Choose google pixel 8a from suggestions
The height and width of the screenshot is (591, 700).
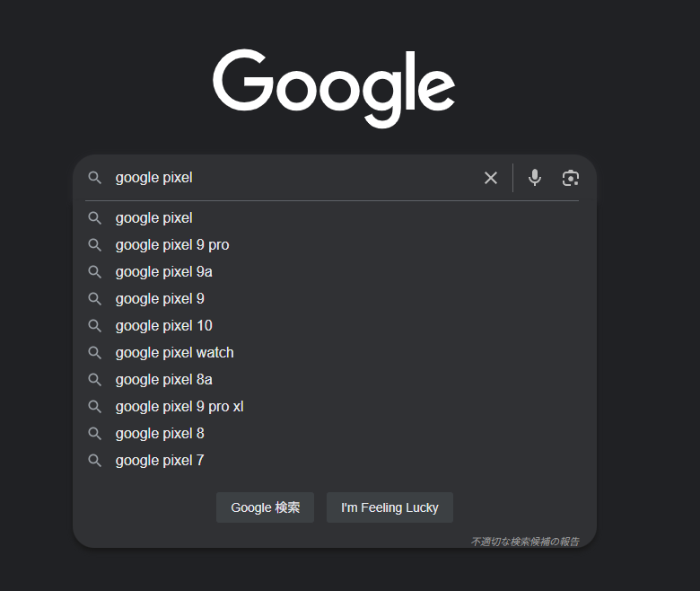[335, 379]
